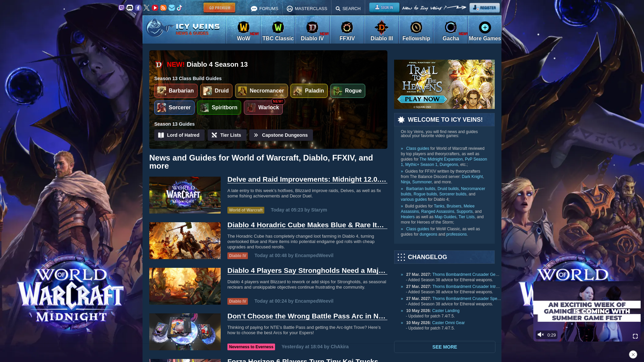This screenshot has height=362, width=644.
Task: Click the Horadric Cube article thumbnail
Action: click(185, 241)
